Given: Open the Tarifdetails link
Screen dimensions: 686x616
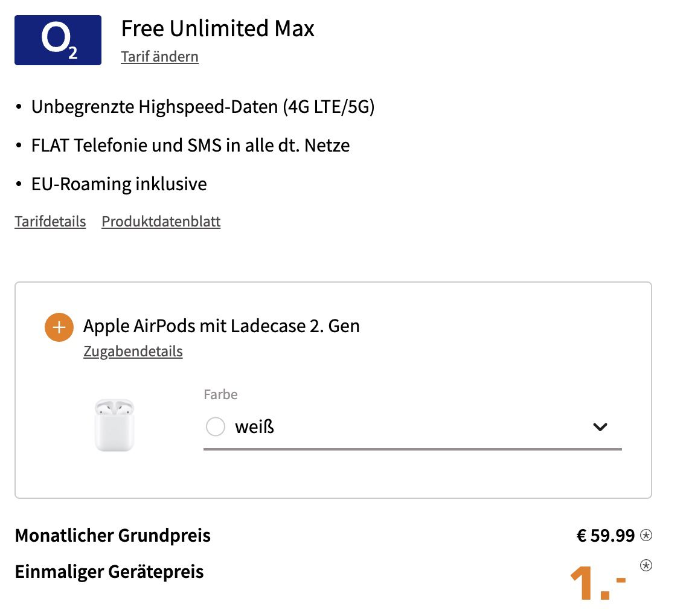Looking at the screenshot, I should click(50, 222).
